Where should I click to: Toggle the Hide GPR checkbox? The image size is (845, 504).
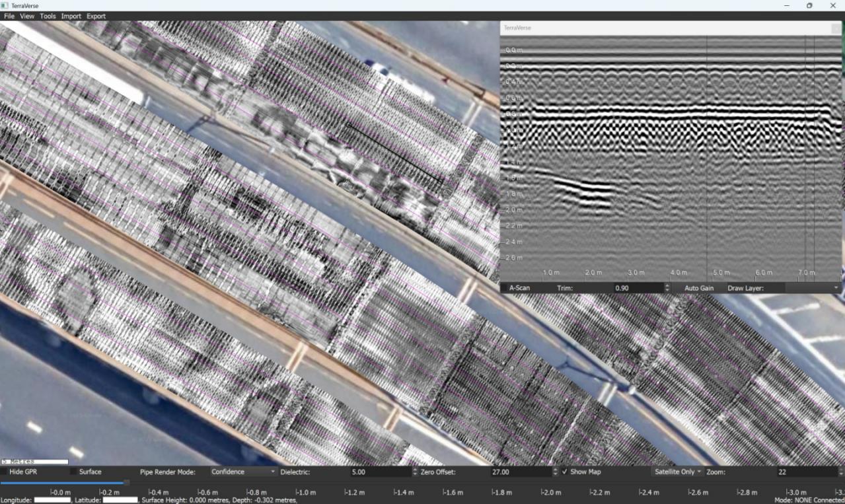click(x=4, y=472)
